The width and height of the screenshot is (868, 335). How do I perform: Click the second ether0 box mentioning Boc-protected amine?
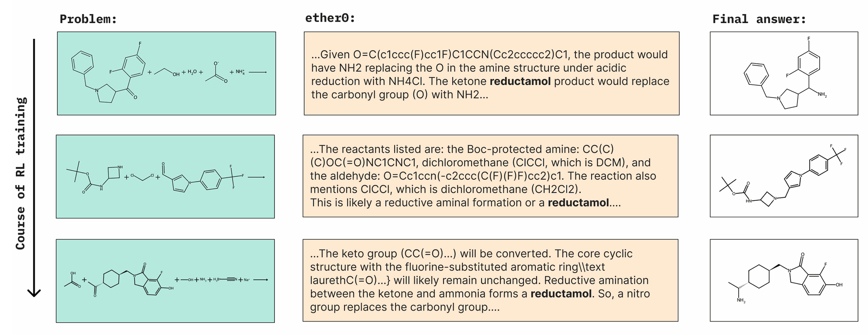pyautogui.click(x=491, y=176)
